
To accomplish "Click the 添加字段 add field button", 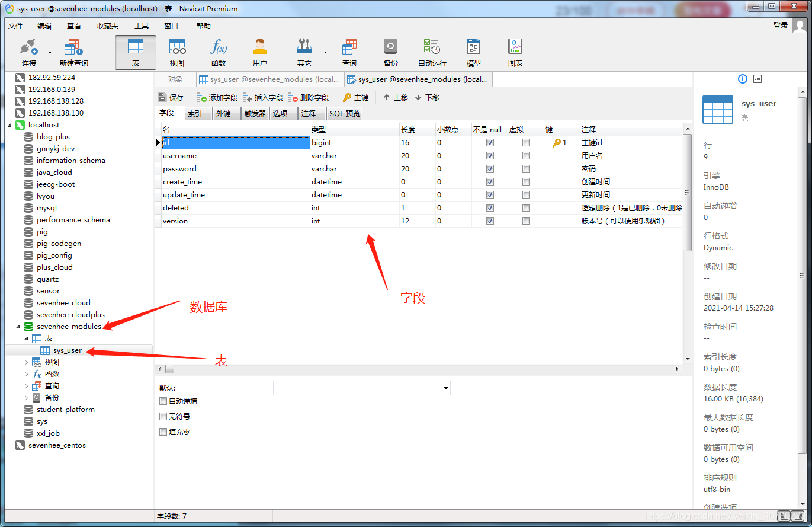I will click(218, 97).
